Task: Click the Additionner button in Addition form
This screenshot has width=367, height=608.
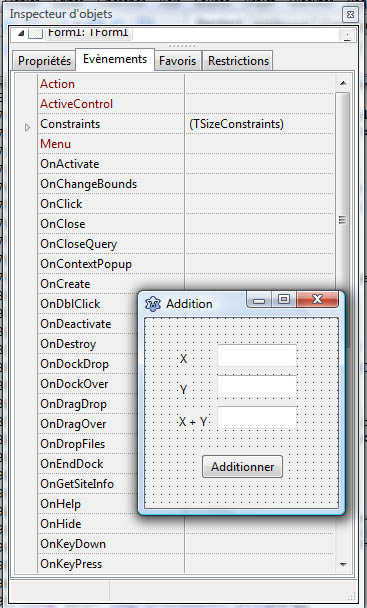Action: pos(242,467)
